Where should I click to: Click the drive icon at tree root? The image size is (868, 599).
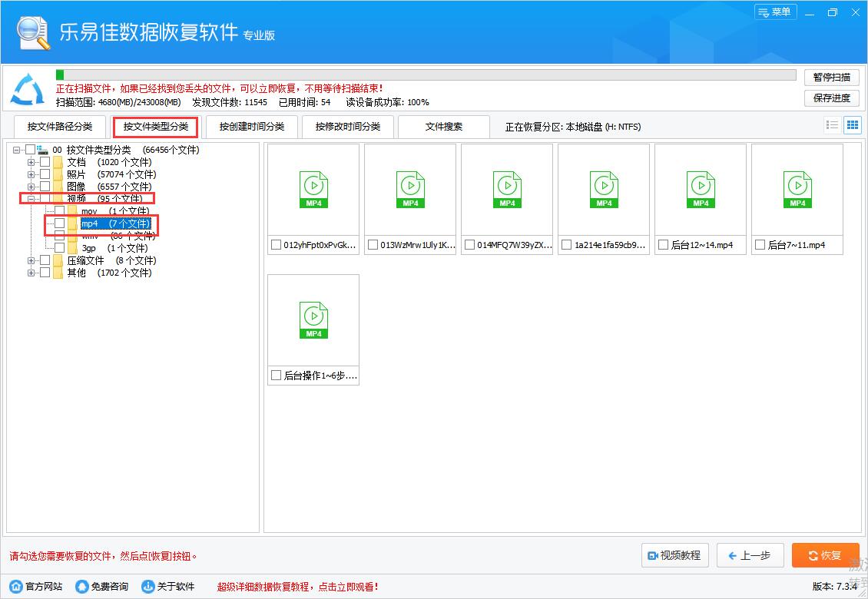tap(42, 150)
